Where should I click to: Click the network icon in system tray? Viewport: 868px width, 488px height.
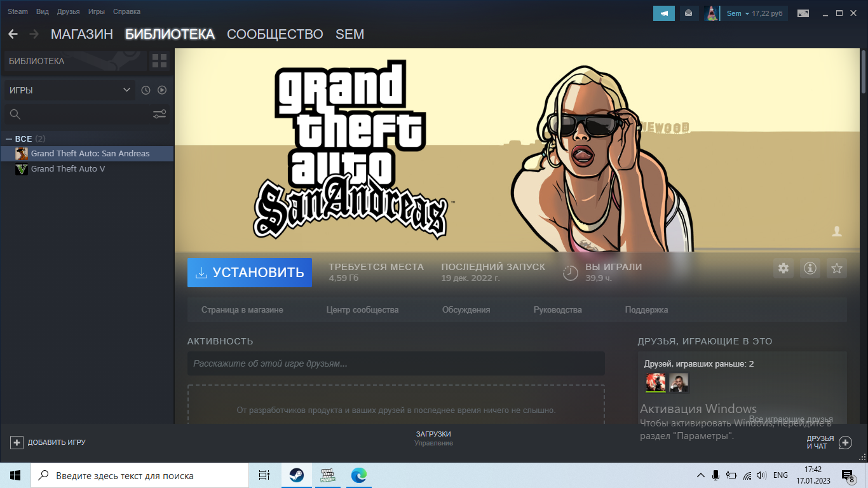(747, 475)
